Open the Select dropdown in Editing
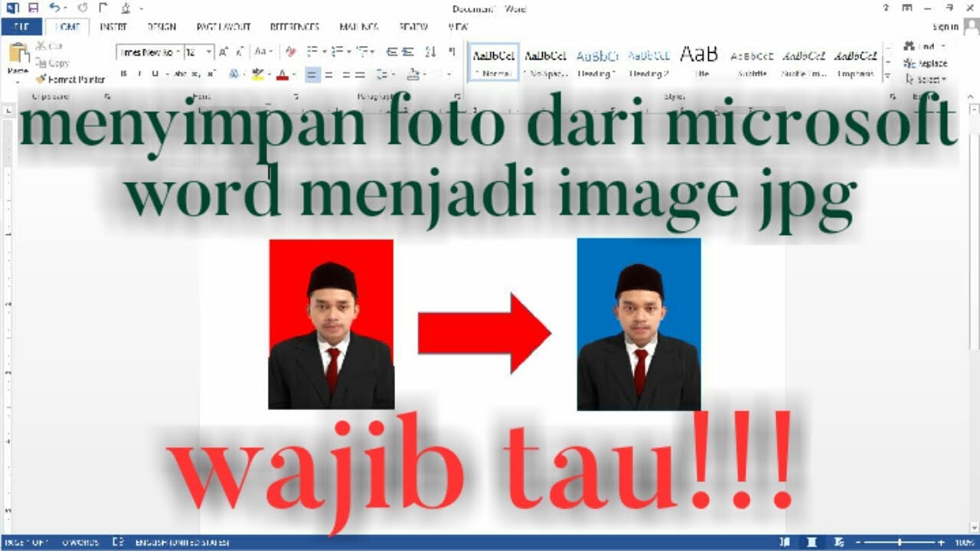980x551 pixels. pyautogui.click(x=925, y=79)
